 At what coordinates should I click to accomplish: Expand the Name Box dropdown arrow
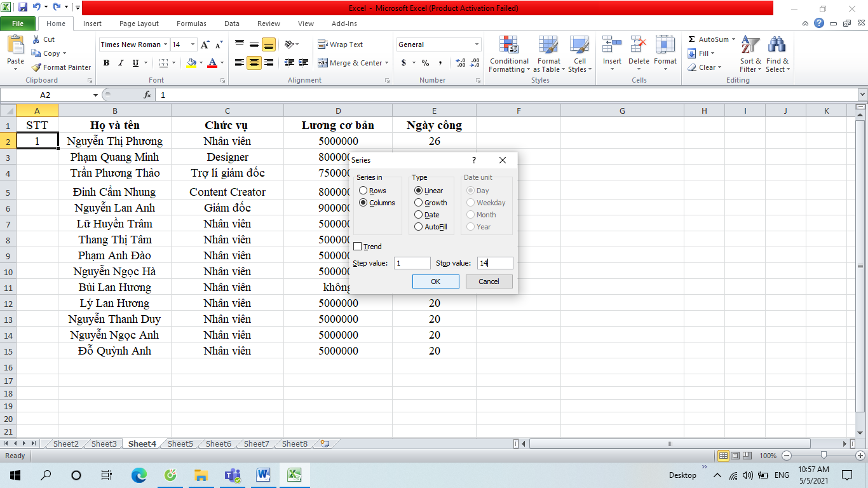coord(96,95)
